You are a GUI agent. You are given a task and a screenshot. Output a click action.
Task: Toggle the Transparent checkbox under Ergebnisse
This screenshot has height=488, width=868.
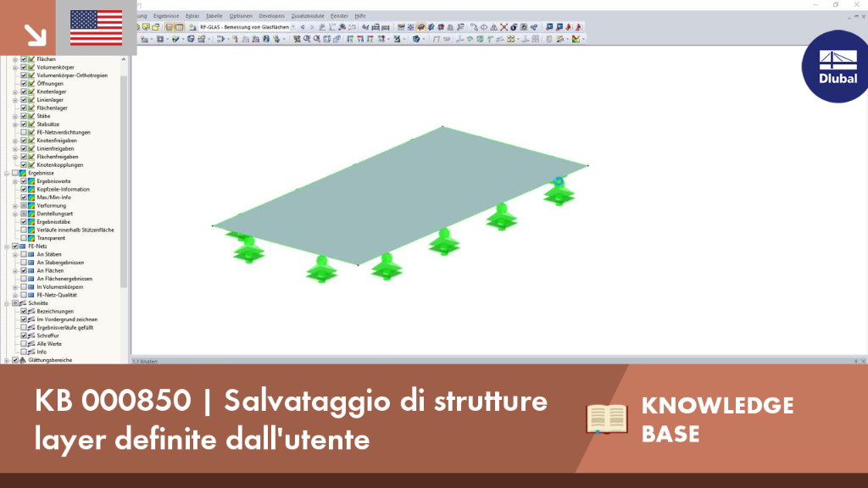24,238
